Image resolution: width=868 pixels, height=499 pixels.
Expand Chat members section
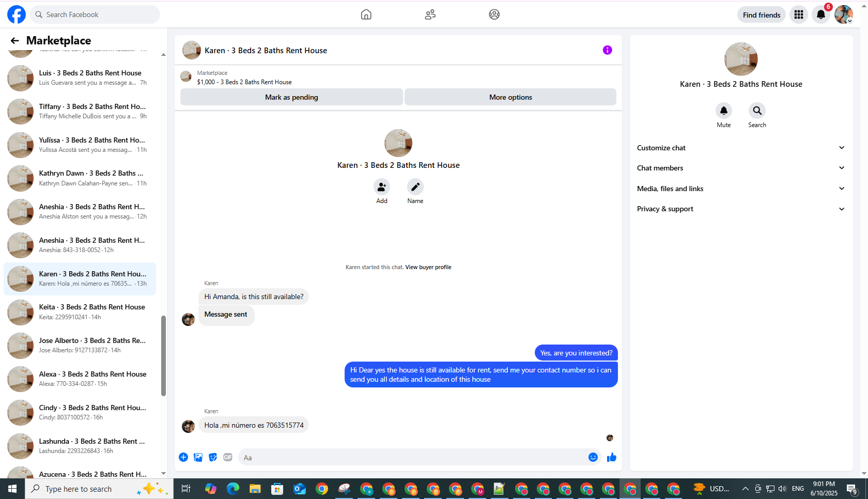(x=740, y=168)
